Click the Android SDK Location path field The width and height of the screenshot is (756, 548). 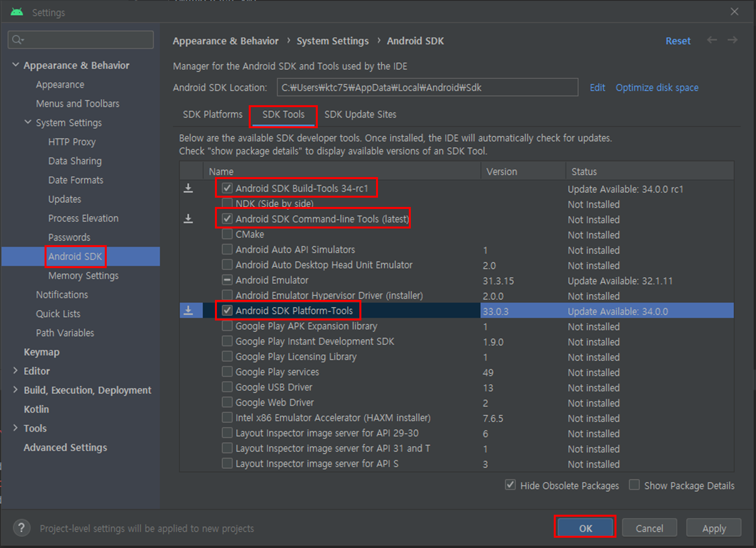tap(427, 87)
